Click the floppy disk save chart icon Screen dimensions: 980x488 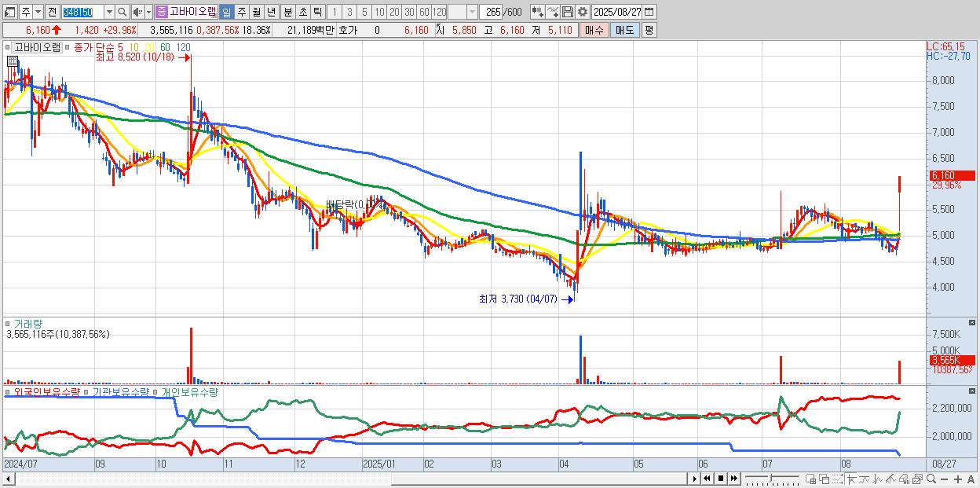click(x=568, y=12)
